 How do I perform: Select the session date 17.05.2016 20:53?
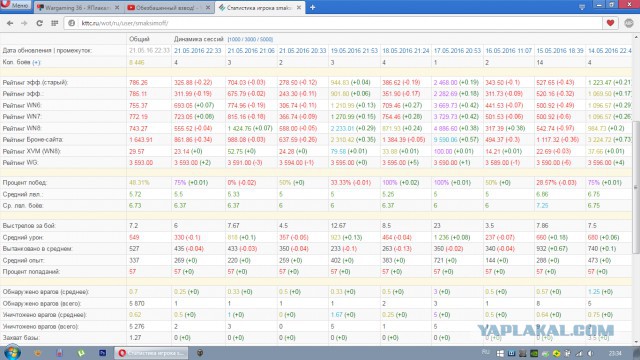click(x=457, y=51)
